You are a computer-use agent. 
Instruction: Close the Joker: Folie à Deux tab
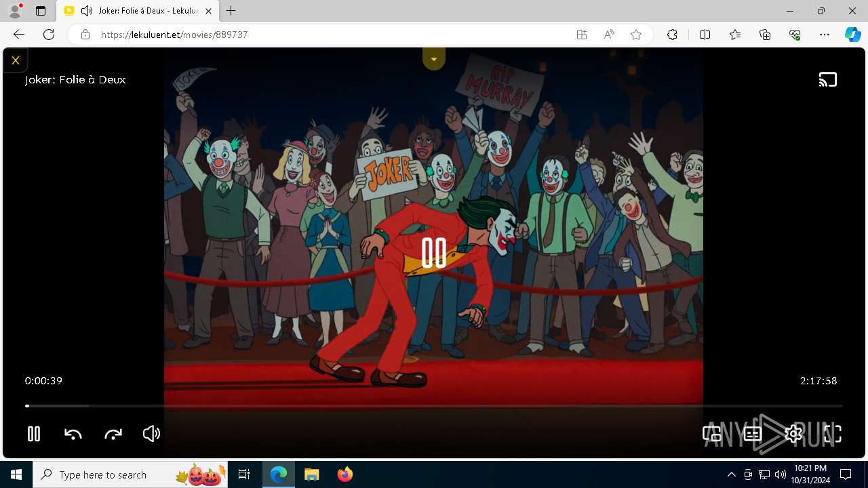208,11
